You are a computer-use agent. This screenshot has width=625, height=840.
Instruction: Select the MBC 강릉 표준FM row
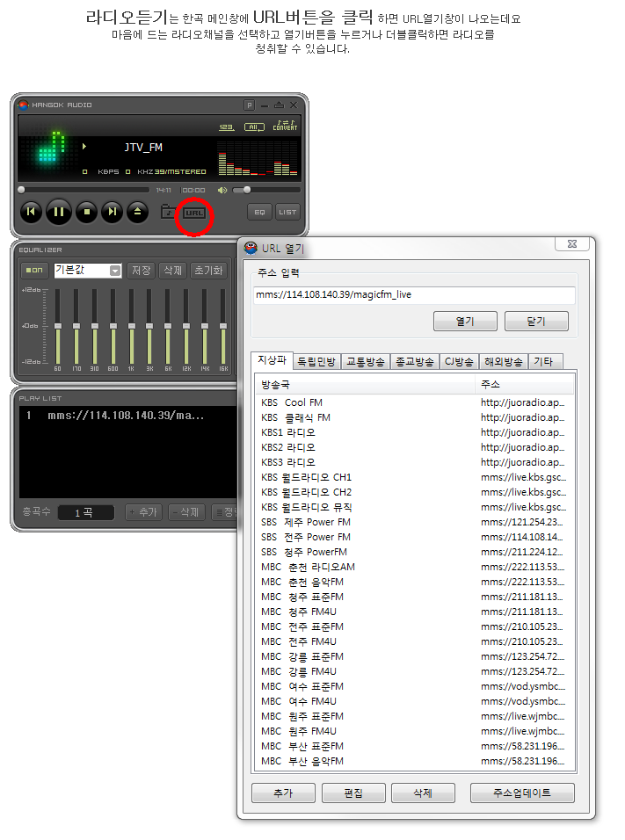click(x=415, y=656)
